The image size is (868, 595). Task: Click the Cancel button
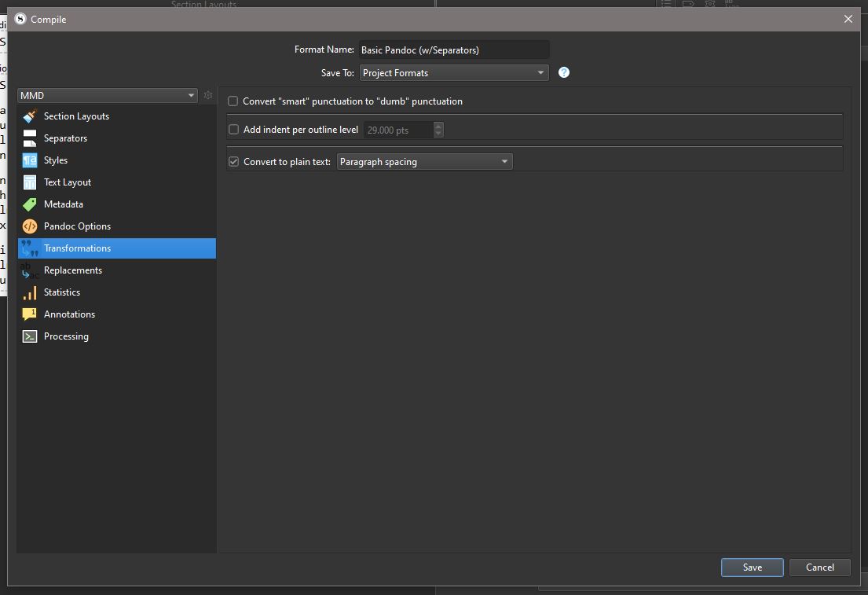pos(819,567)
